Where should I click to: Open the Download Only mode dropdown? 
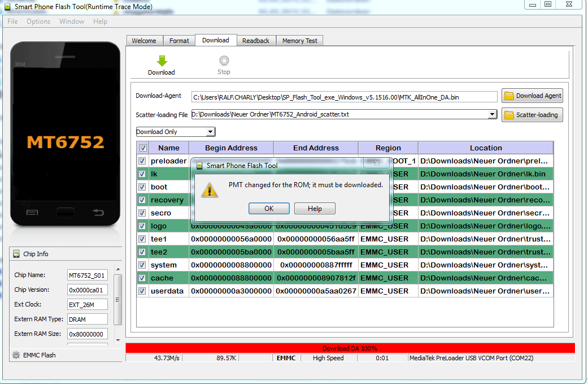pos(176,132)
